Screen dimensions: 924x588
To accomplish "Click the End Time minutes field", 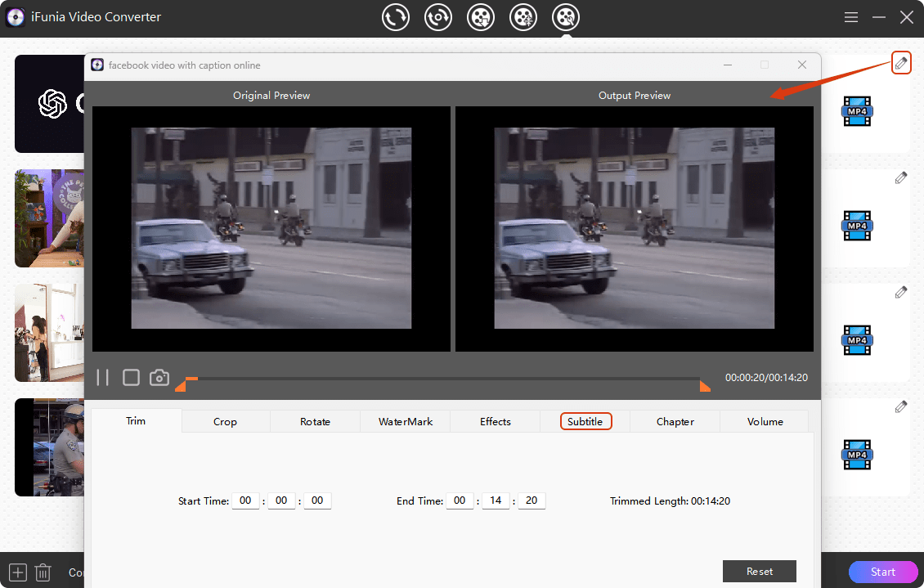I will point(496,500).
